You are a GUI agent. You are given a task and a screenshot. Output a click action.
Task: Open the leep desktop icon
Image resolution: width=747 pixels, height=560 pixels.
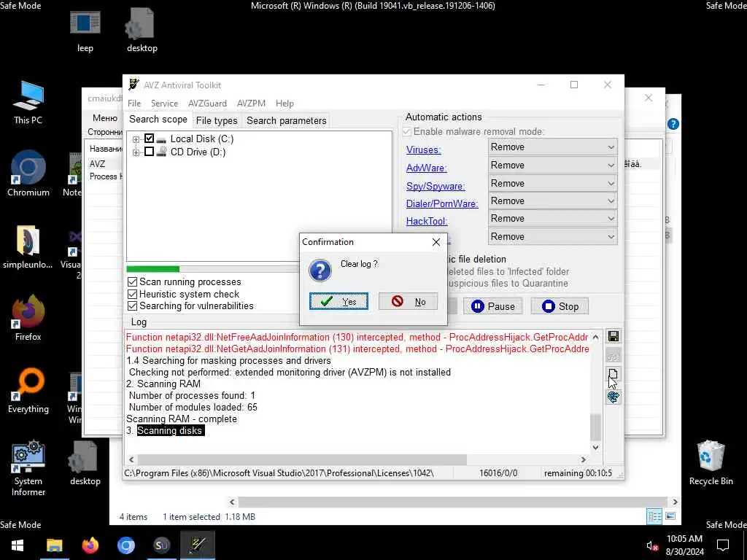[85, 31]
